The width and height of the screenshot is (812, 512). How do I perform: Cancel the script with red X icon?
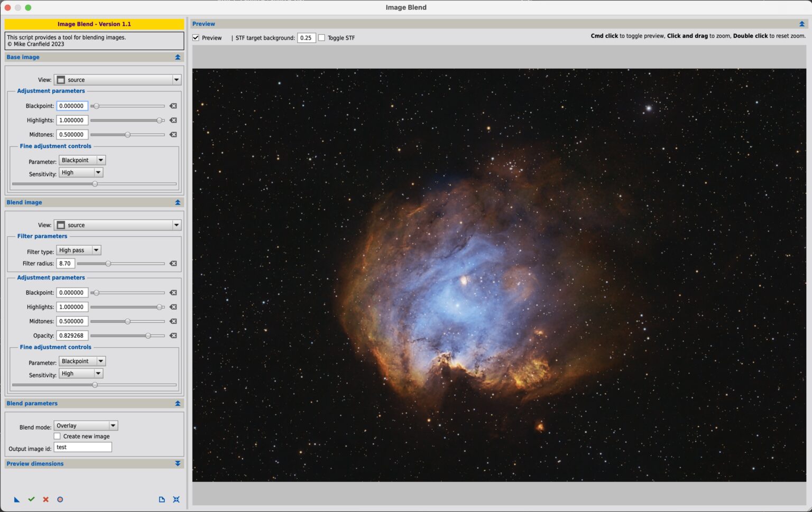click(45, 499)
